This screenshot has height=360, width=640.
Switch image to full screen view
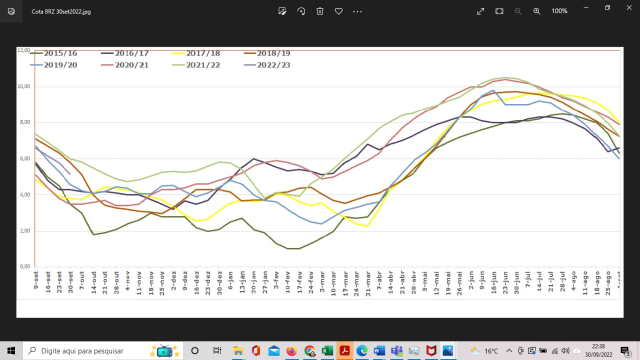tap(480, 11)
